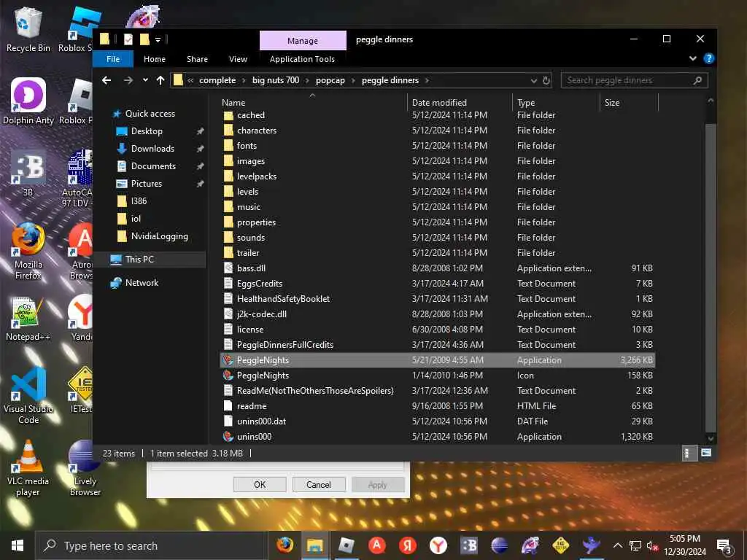Viewport: 747px width, 560px height.
Task: Expand the ribbon with chevron
Action: coord(693,58)
